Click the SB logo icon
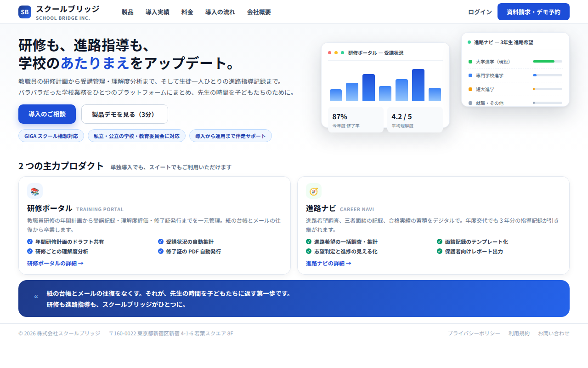 tap(25, 12)
